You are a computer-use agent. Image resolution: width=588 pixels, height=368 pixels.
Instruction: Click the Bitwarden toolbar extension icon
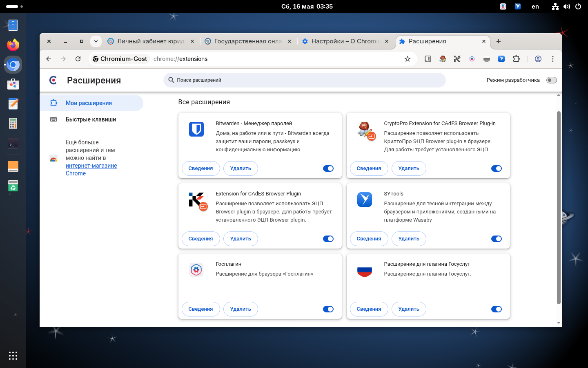click(428, 59)
